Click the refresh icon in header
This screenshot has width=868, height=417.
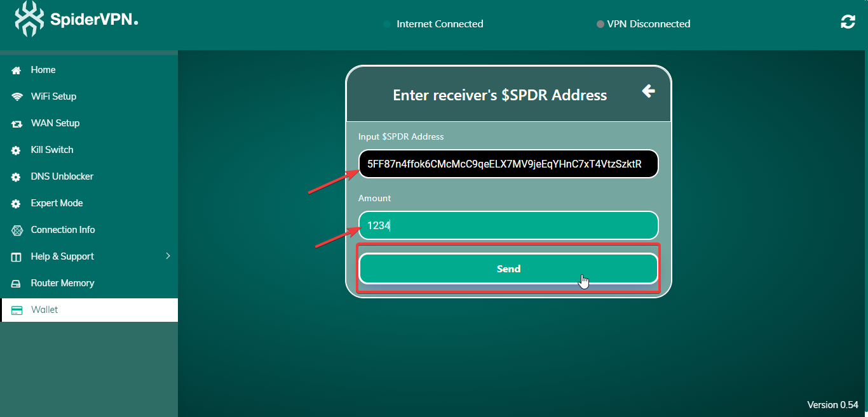pos(848,22)
